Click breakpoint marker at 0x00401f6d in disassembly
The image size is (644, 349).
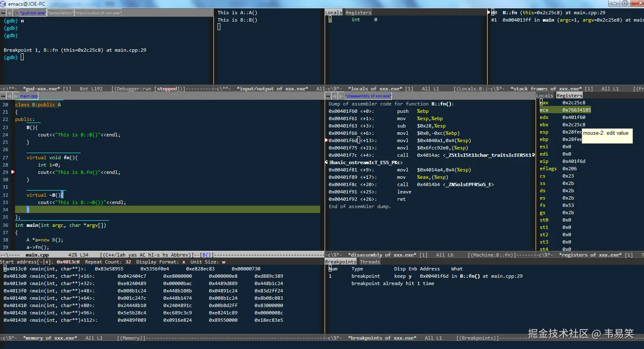click(x=326, y=140)
